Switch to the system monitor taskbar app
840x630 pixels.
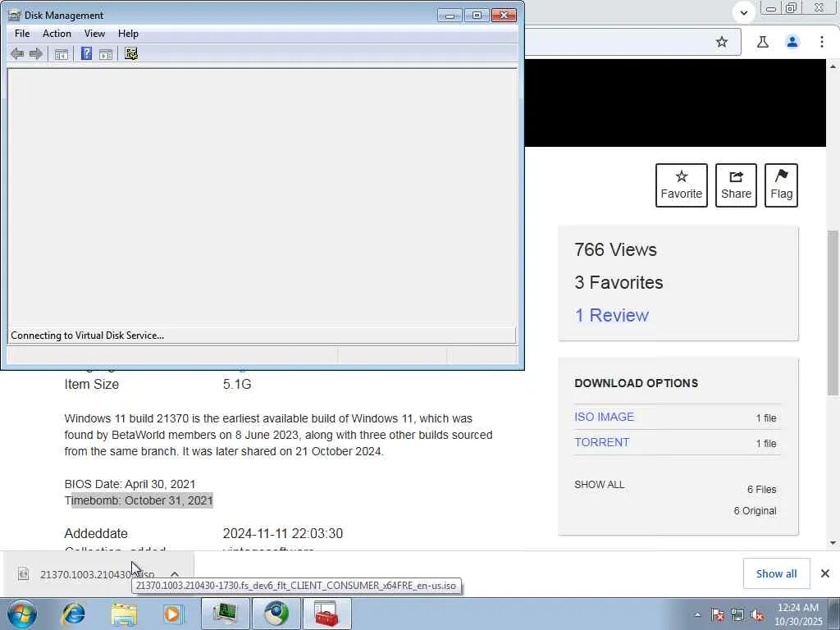225,614
